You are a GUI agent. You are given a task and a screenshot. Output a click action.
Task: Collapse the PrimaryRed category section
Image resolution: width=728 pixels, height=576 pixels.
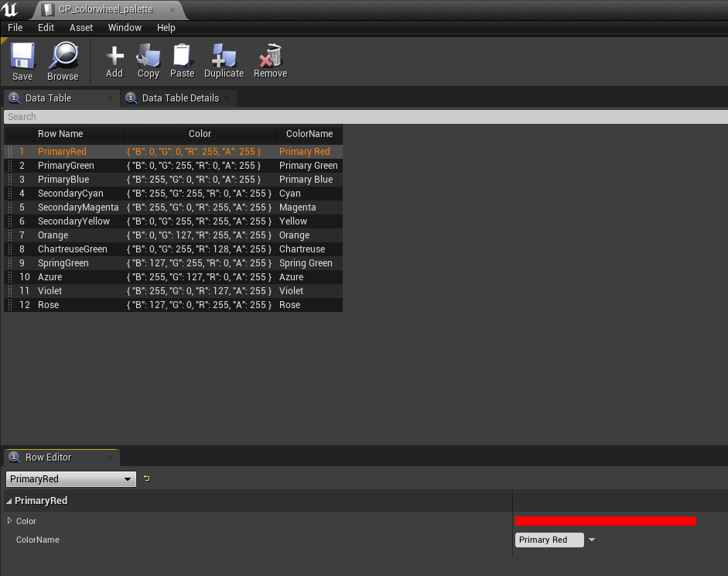pyautogui.click(x=9, y=501)
